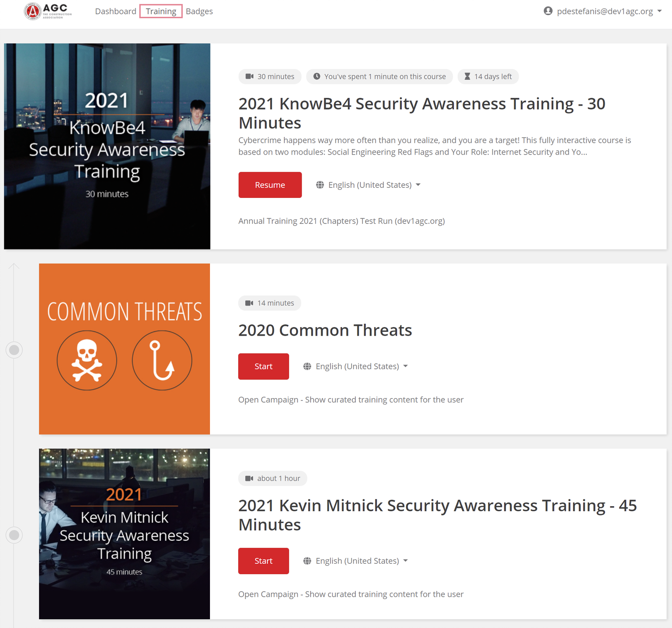Click the Common Threats orange thumbnail
This screenshot has height=628, width=672.
pos(124,349)
